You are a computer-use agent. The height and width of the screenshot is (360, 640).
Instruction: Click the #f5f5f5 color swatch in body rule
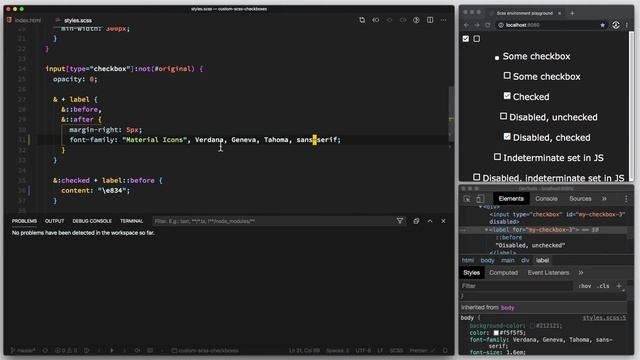[x=496, y=333]
